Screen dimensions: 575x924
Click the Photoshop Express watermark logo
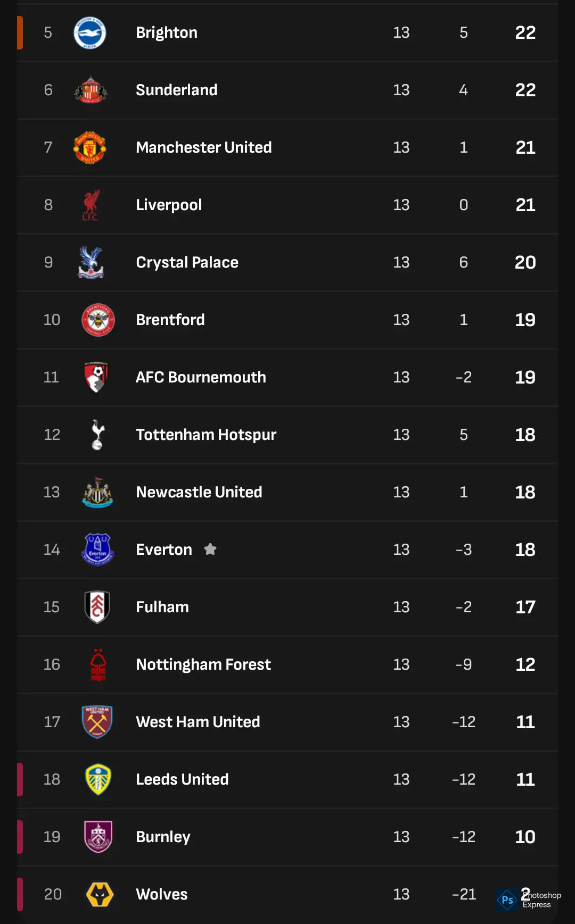point(507,900)
